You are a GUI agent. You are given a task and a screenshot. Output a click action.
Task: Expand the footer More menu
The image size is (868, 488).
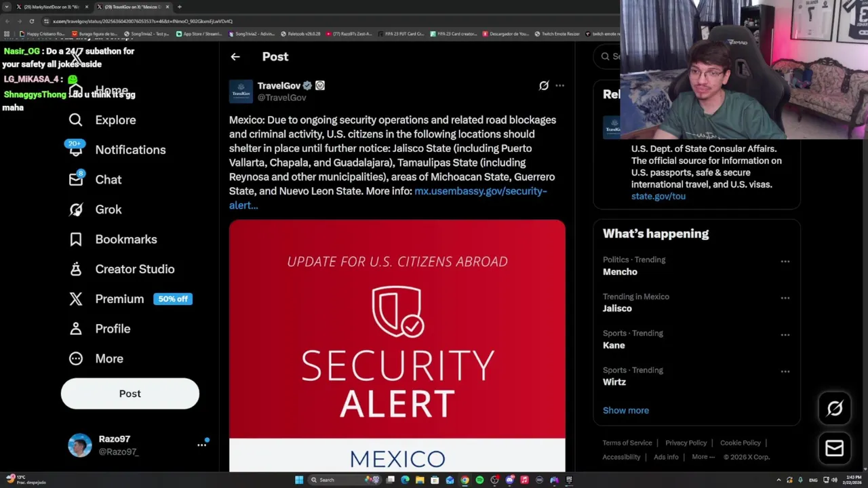(x=703, y=457)
